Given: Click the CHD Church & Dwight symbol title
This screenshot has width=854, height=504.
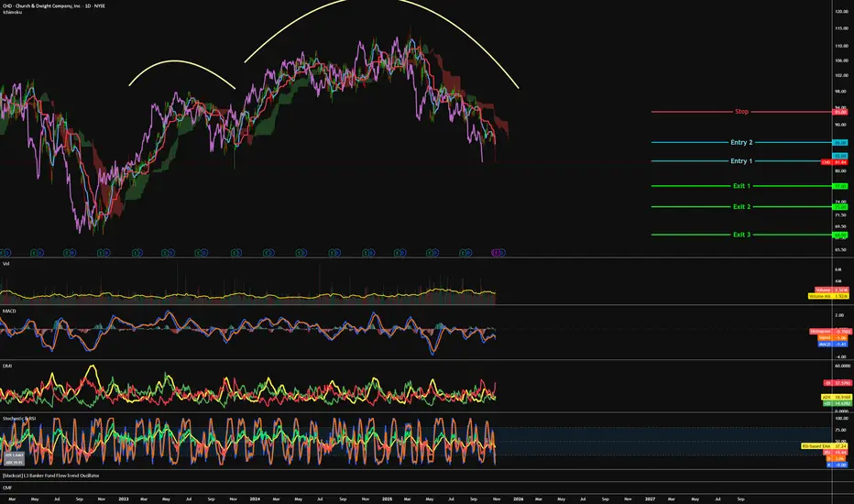Looking at the screenshot, I should coord(55,5).
